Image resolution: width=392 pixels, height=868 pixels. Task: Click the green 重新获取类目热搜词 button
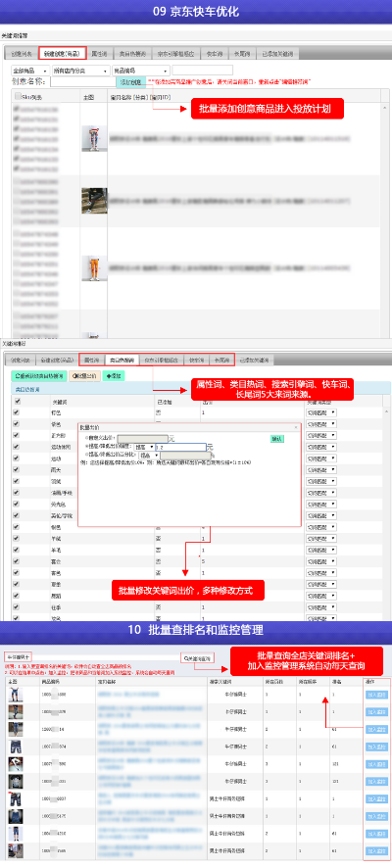tap(39, 375)
